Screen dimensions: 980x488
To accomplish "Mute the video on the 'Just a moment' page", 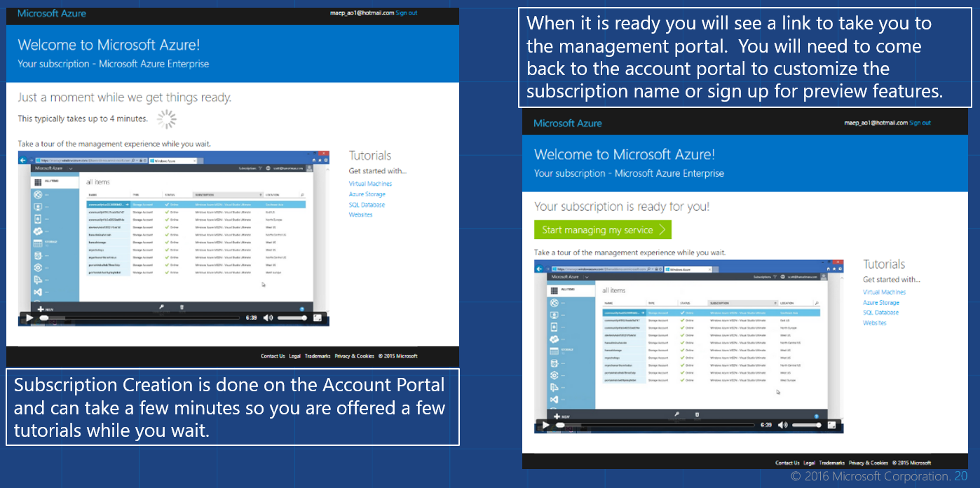I will [x=268, y=318].
